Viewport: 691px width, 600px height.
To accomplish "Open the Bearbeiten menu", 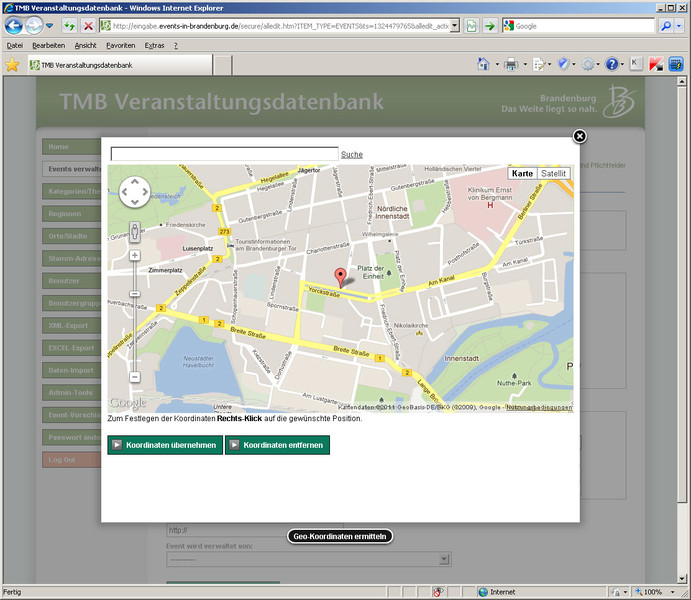I will tap(48, 45).
